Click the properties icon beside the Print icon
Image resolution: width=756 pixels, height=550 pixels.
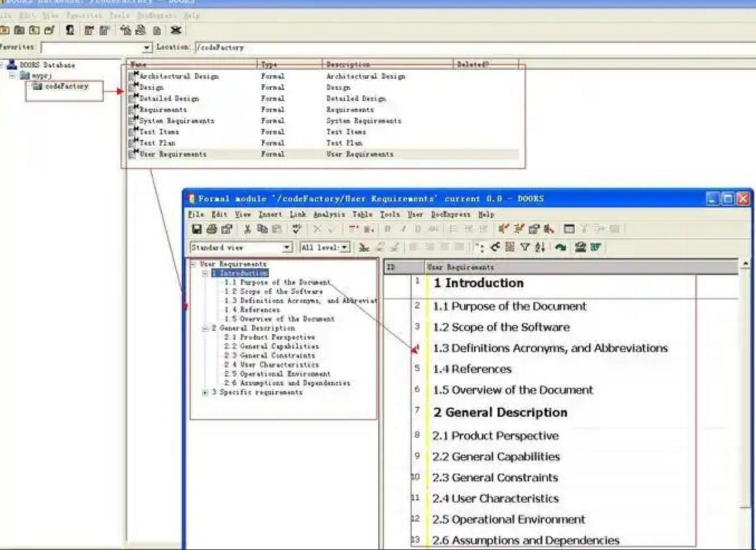click(x=227, y=229)
